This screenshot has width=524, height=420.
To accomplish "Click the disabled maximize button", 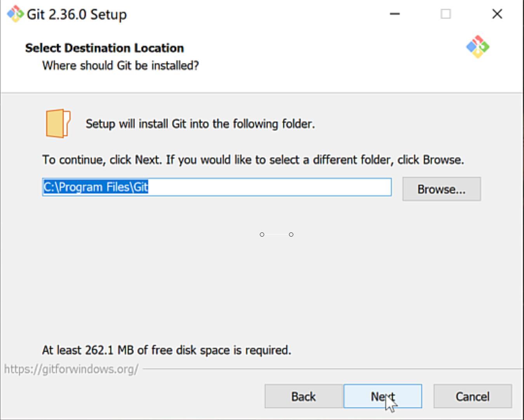I will pyautogui.click(x=446, y=14).
